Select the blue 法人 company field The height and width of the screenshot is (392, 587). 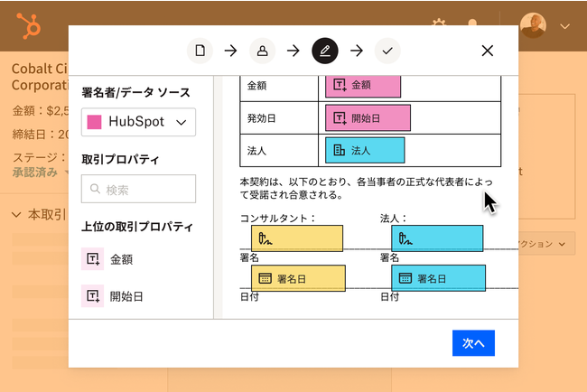coord(365,150)
